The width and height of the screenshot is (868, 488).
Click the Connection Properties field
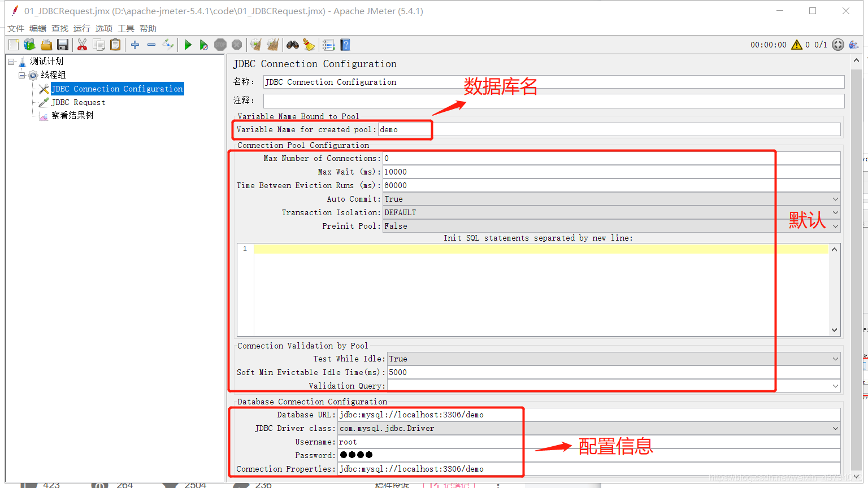click(x=589, y=469)
